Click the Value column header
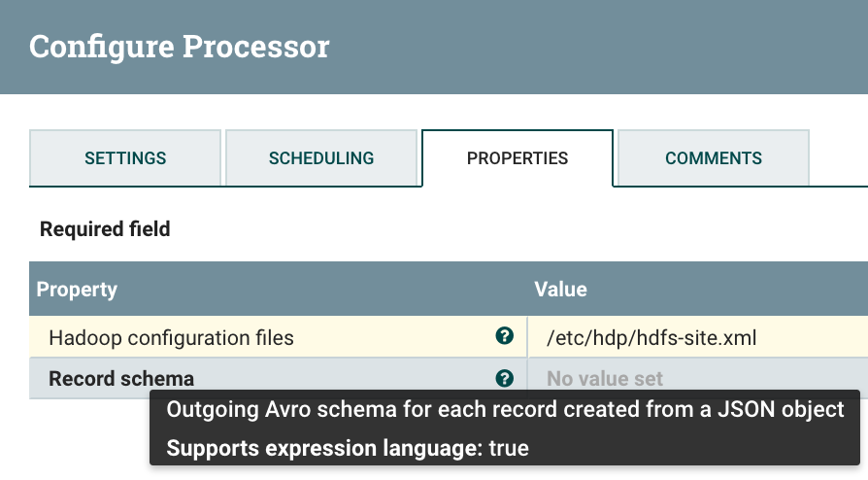Viewport: 868px width, 480px height. click(560, 290)
